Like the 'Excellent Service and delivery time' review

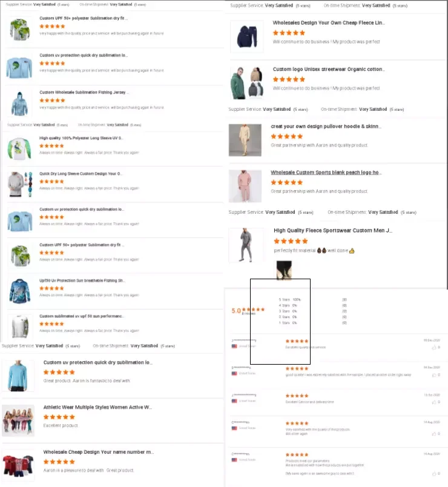point(434,403)
